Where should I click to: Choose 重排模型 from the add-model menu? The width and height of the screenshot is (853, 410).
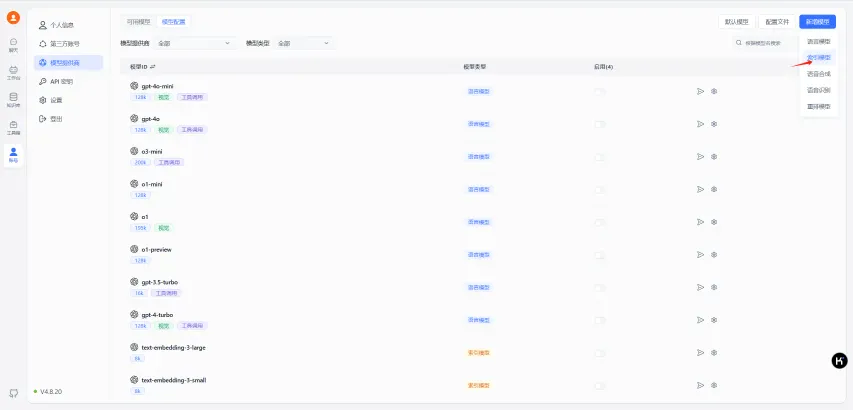[x=818, y=107]
